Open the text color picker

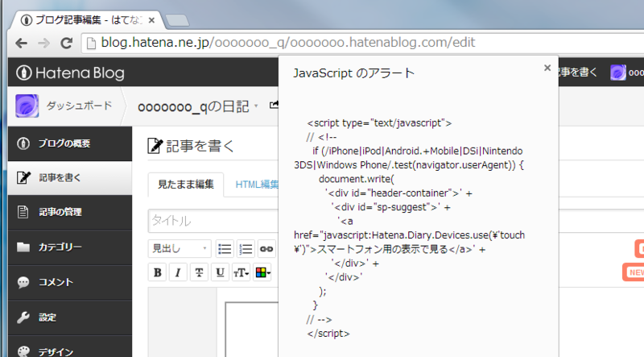click(x=262, y=272)
